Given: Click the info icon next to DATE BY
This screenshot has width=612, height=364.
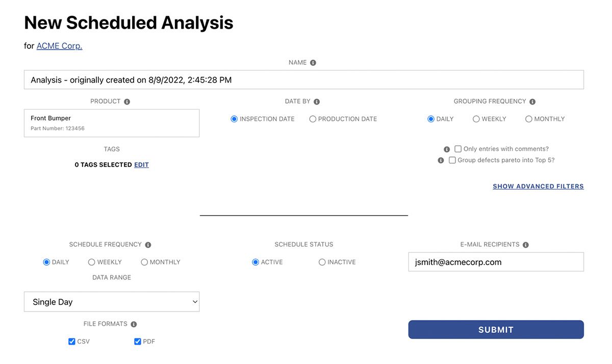Looking at the screenshot, I should click(x=317, y=101).
